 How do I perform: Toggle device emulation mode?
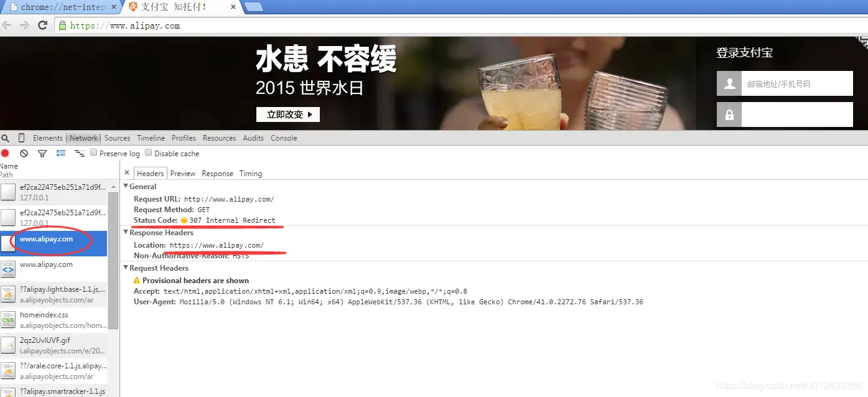(21, 138)
